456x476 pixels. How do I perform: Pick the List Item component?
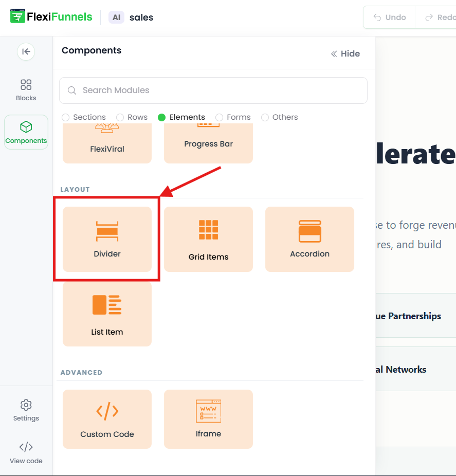(107, 314)
